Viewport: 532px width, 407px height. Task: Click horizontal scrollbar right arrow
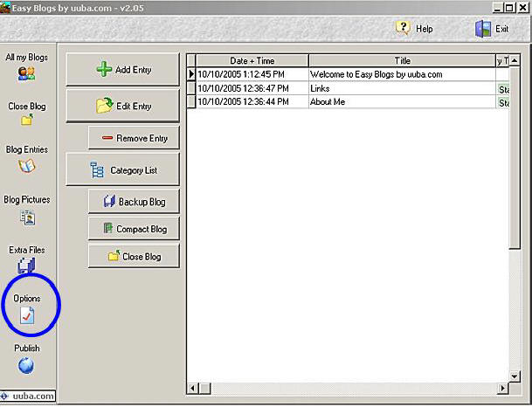pos(503,388)
